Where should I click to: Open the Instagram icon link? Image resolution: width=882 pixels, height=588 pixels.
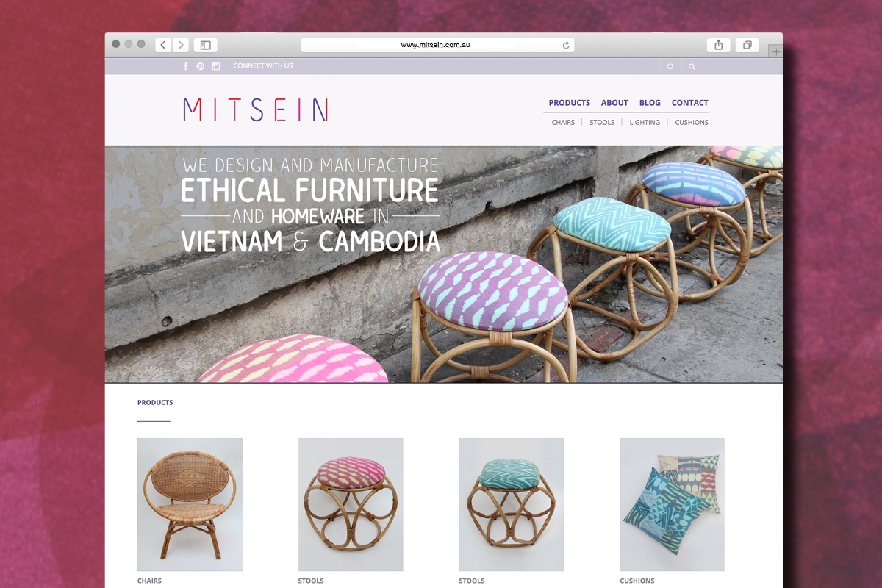pos(216,66)
